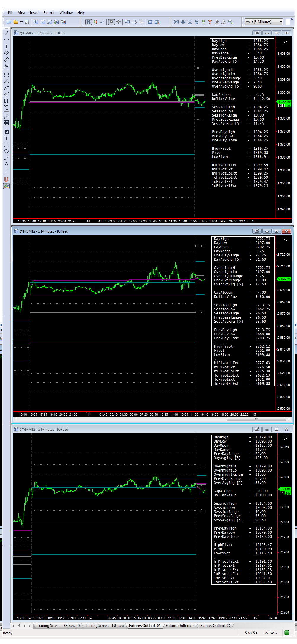Image resolution: width=297 pixels, height=644 pixels.
Task: Select the Text tool in drawing palette
Action: point(6,138)
